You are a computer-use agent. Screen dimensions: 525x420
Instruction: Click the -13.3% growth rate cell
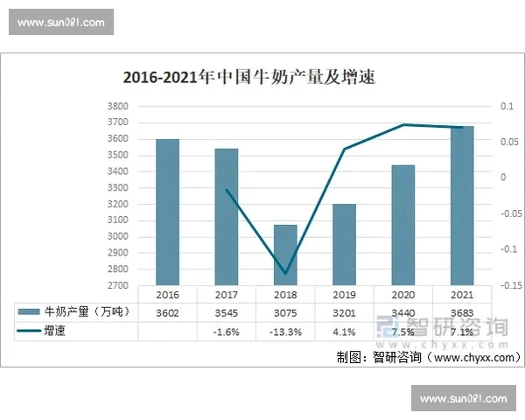tap(285, 332)
